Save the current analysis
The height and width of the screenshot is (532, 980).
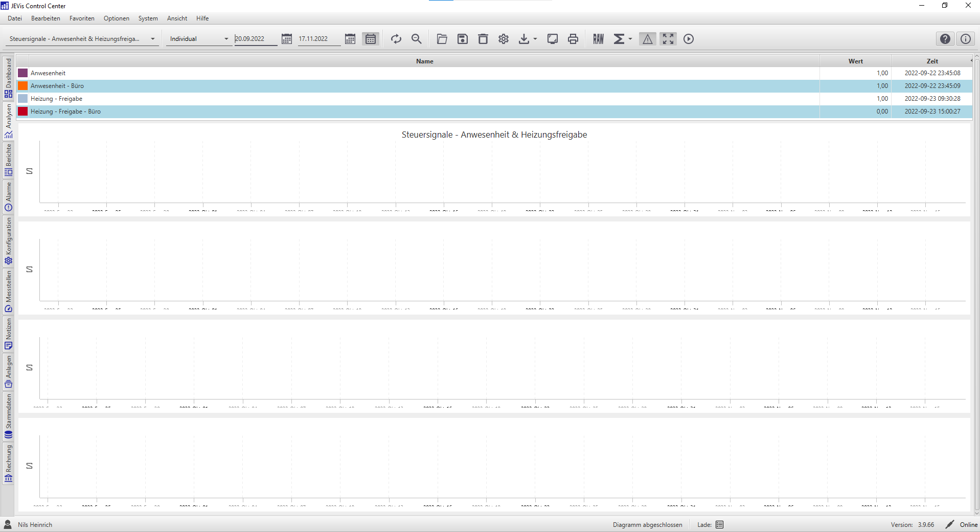[x=462, y=38]
